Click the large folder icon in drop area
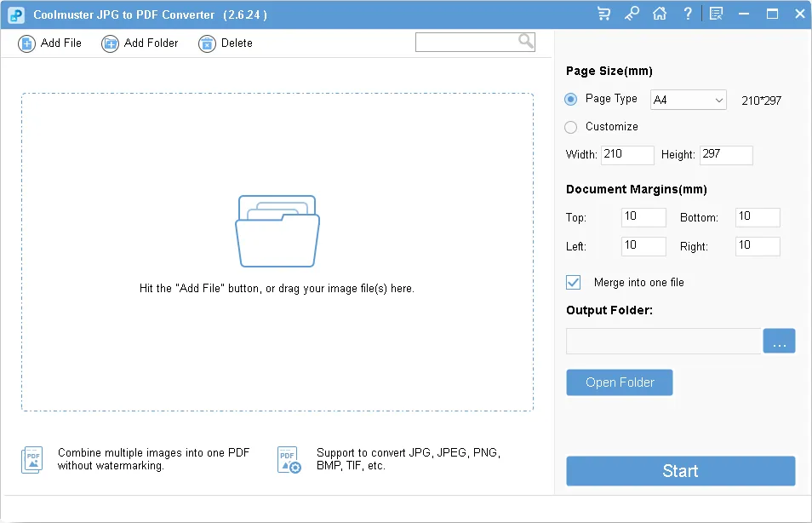 click(x=277, y=231)
